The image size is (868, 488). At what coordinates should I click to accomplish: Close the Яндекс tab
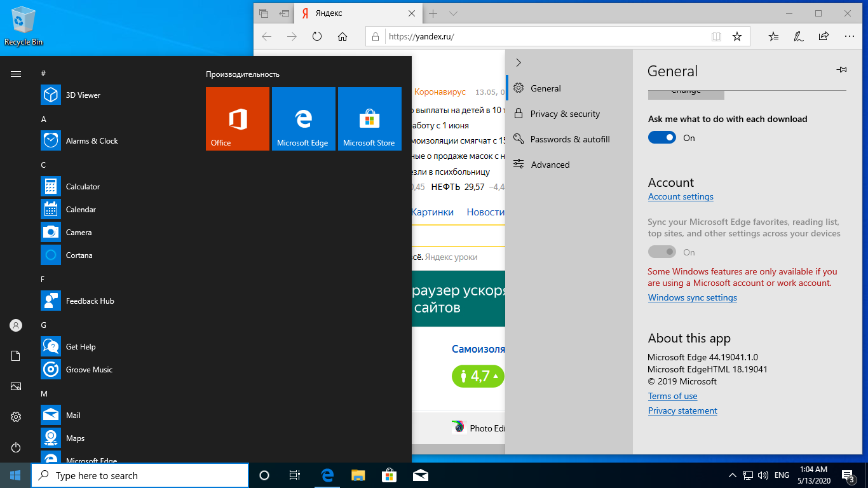pyautogui.click(x=412, y=13)
